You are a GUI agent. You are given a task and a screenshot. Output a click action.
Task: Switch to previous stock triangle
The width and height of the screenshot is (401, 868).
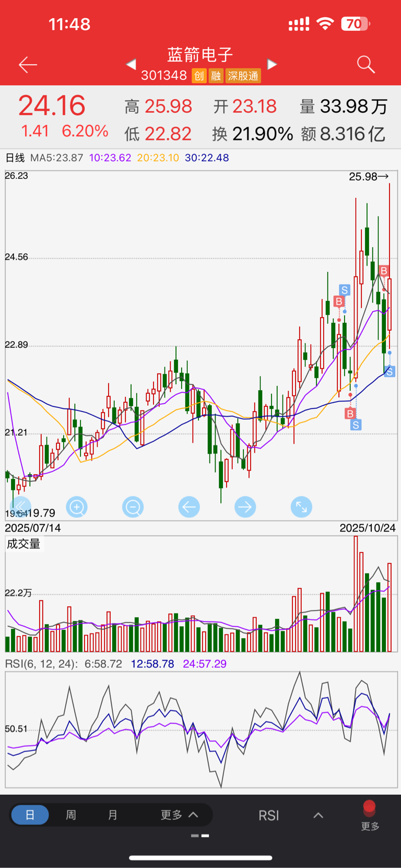tap(131, 64)
